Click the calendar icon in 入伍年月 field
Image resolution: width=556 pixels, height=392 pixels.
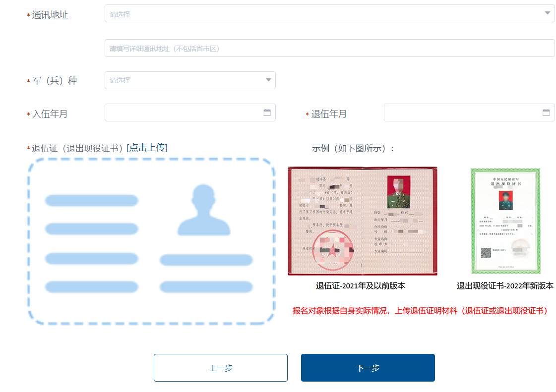click(x=267, y=112)
